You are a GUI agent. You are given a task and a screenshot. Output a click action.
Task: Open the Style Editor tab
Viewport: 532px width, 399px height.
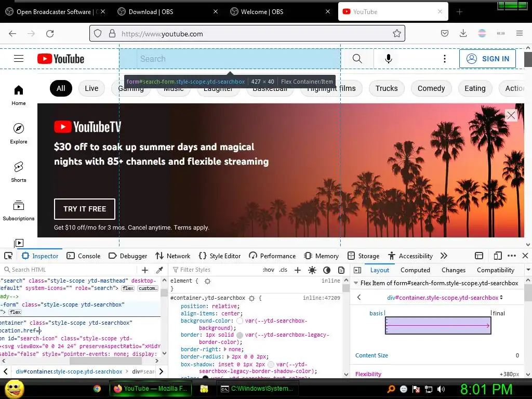point(220,256)
